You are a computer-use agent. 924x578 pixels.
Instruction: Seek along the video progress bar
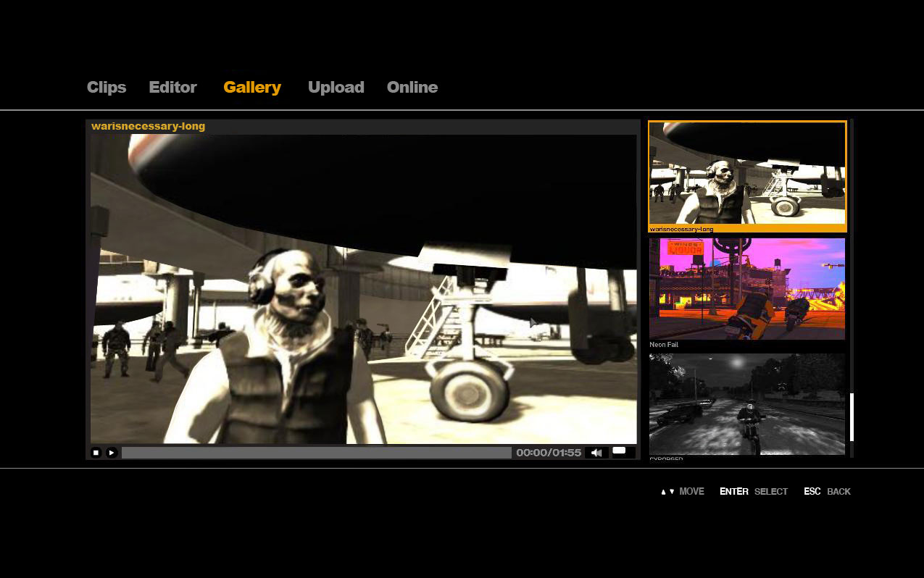tap(317, 453)
